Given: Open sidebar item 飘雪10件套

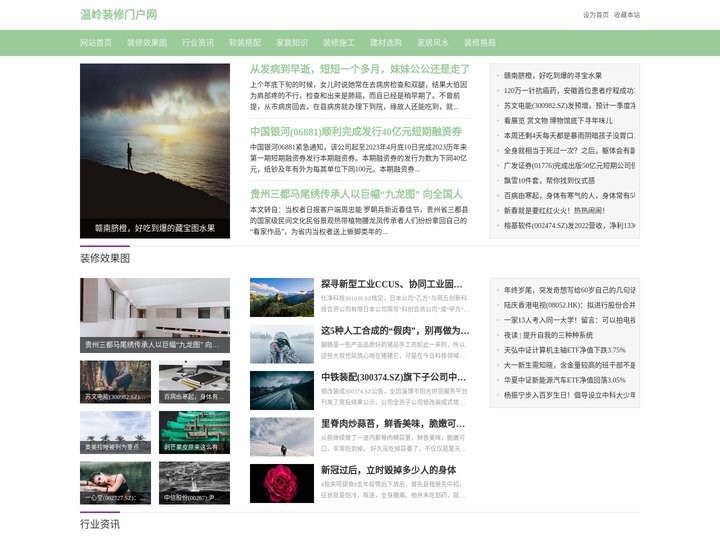Looking at the screenshot, I should [x=549, y=181].
